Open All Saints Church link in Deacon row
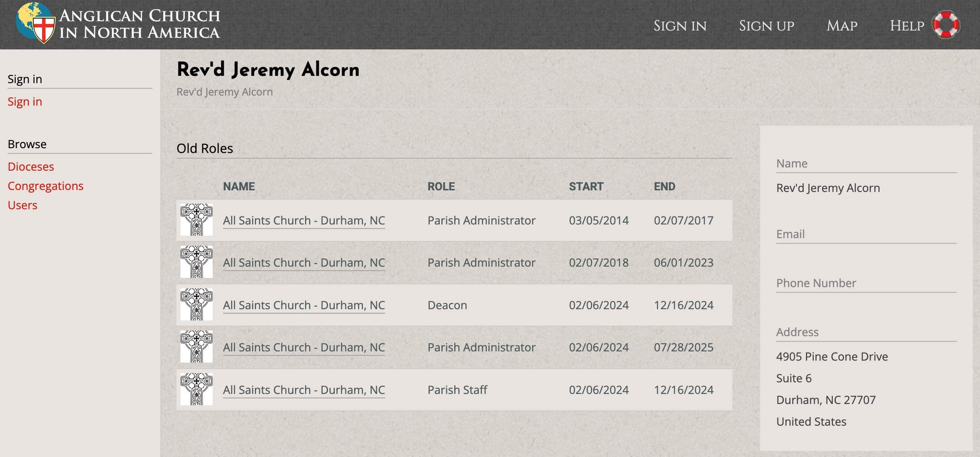The width and height of the screenshot is (980, 457). click(x=304, y=305)
